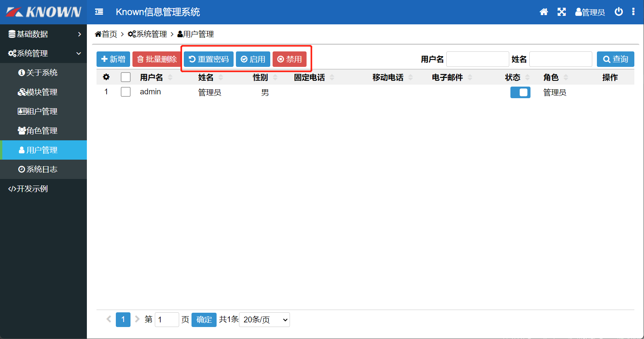Sort by 电子邮件 column arrows

click(470, 77)
